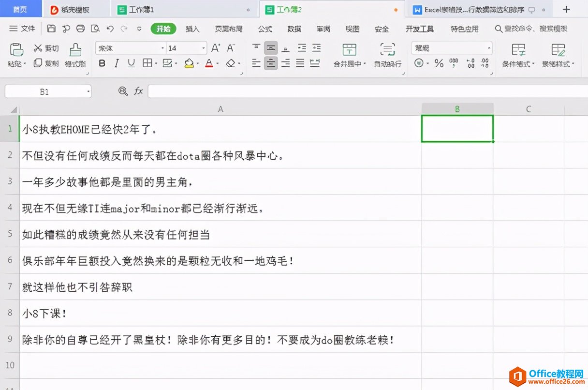The image size is (588, 390).
Task: Go to the 首页 home tab
Action: pos(20,9)
